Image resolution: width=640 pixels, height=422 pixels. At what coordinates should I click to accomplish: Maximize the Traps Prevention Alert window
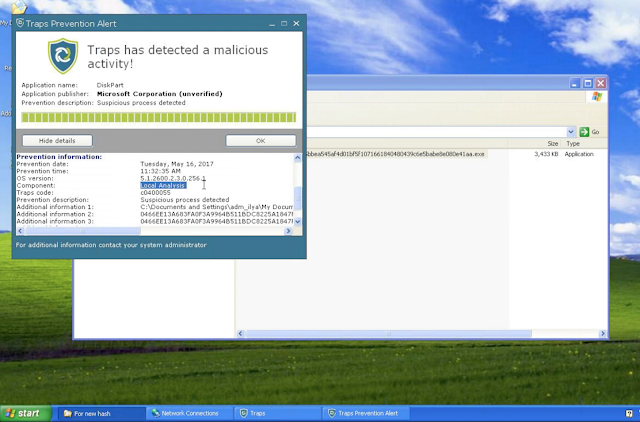(x=284, y=24)
